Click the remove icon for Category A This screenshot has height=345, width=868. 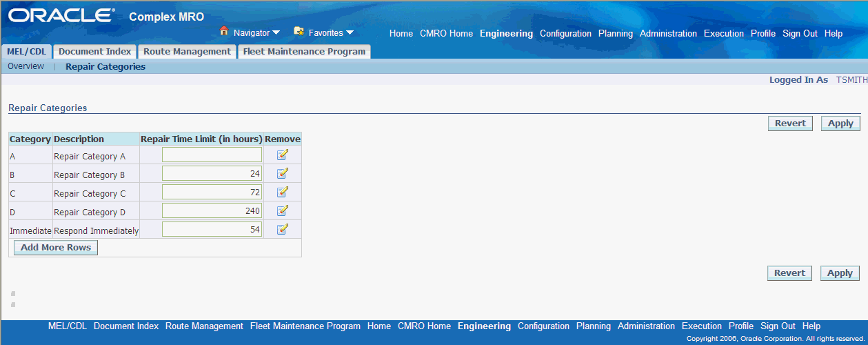point(282,155)
